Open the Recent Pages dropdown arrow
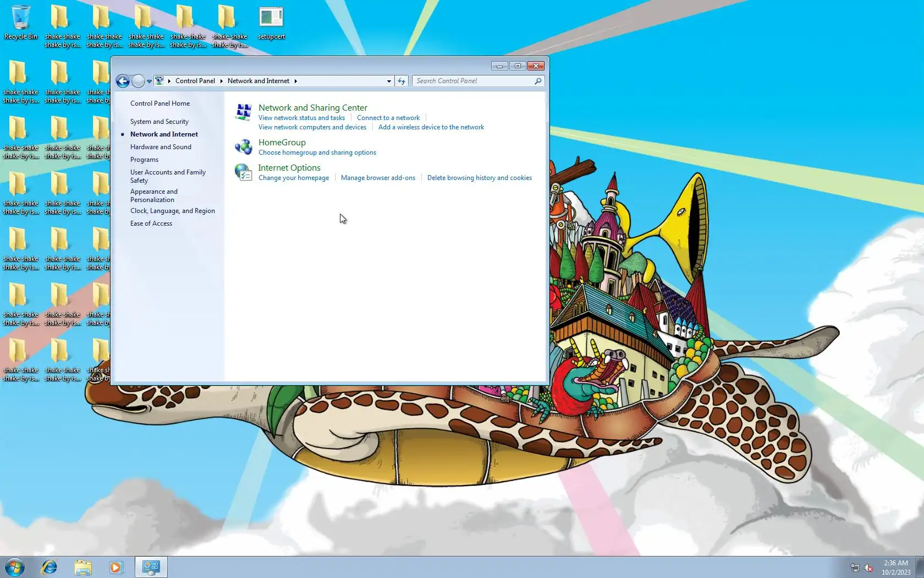This screenshot has width=924, height=578. point(149,81)
